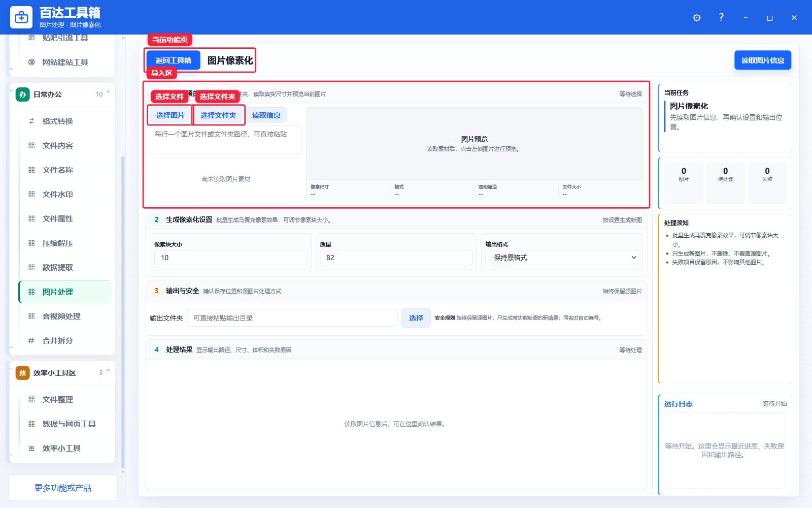812x508 pixels.
Task: Open settings via the gear icon
Action: pos(697,18)
